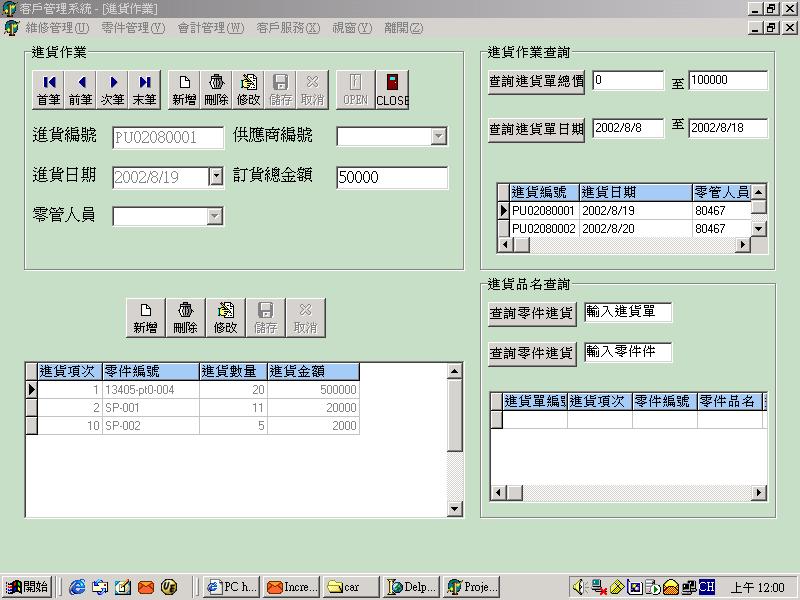Click the 輸入零件件 input field
This screenshot has height=600, width=800.
(x=628, y=352)
